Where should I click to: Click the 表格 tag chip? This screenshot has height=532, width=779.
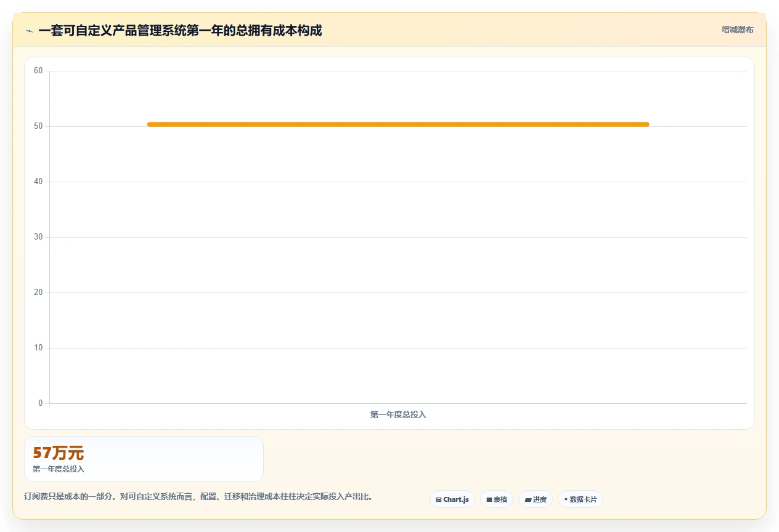[496, 499]
